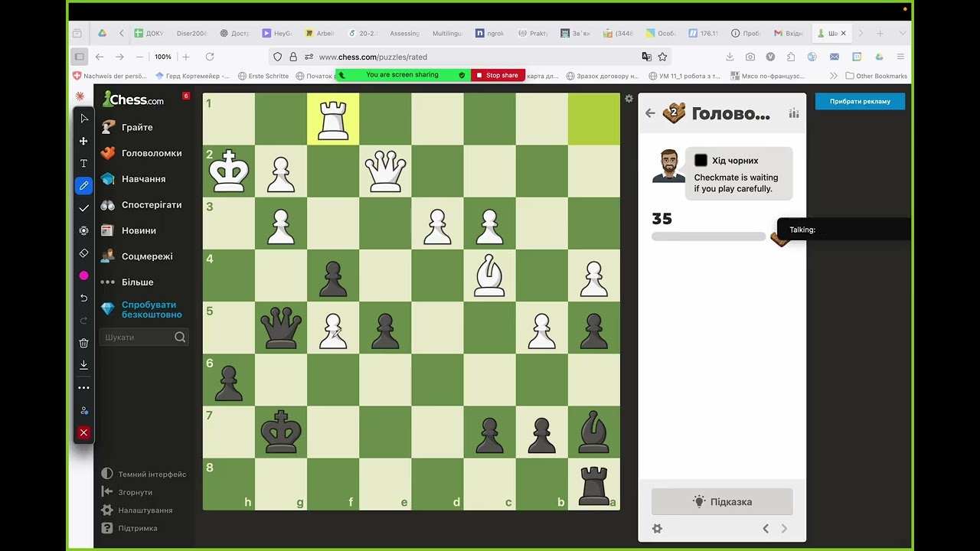Open Erste Schritte bookmark
The width and height of the screenshot is (980, 551).
coord(263,76)
